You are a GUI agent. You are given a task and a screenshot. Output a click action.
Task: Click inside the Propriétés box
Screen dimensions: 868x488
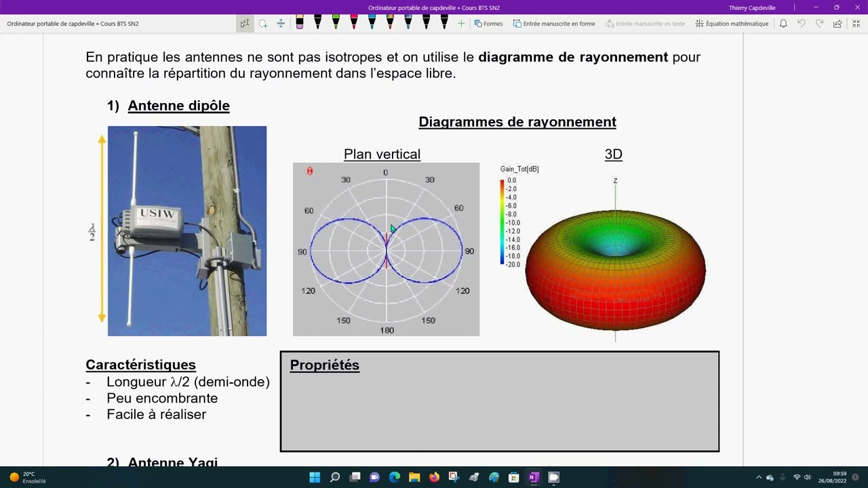pos(500,401)
